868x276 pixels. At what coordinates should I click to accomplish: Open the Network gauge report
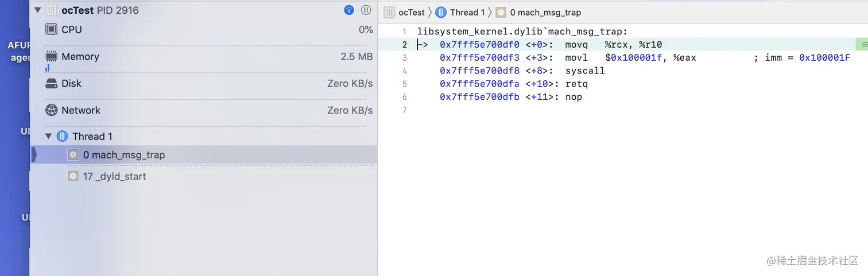click(209, 110)
